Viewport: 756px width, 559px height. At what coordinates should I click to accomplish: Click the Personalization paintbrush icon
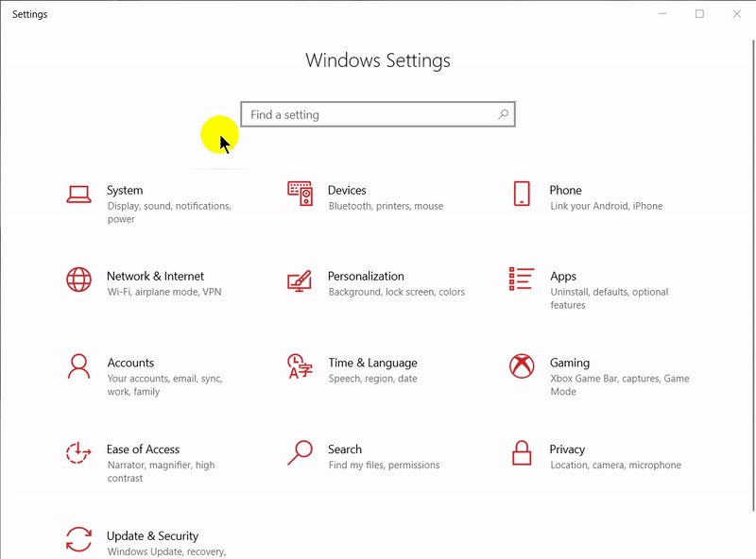tap(300, 281)
